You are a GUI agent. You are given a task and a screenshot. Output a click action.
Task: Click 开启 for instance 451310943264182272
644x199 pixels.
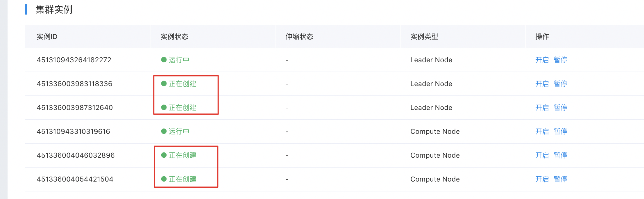click(542, 60)
